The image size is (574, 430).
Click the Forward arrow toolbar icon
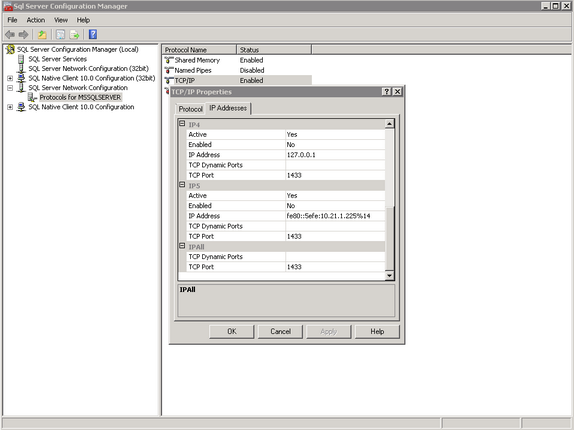(23, 35)
